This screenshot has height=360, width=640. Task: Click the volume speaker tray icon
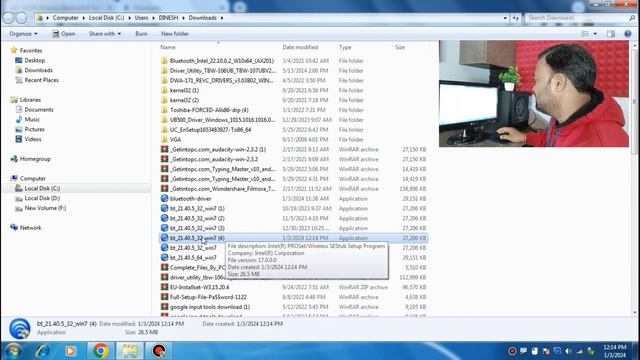click(568, 351)
